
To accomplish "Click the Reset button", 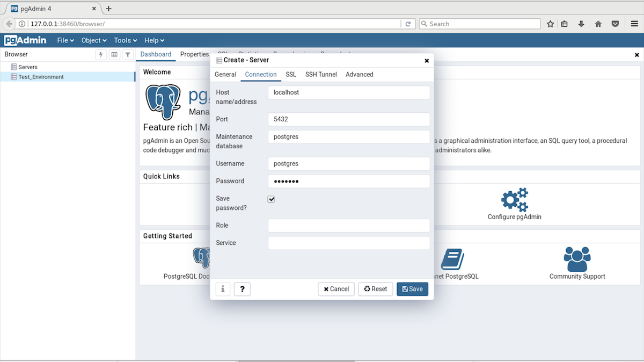I will pos(375,289).
